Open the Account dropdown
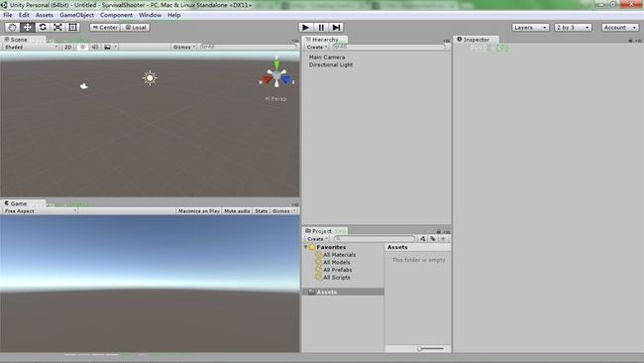Screen dimensions: 644x363 (x=620, y=27)
